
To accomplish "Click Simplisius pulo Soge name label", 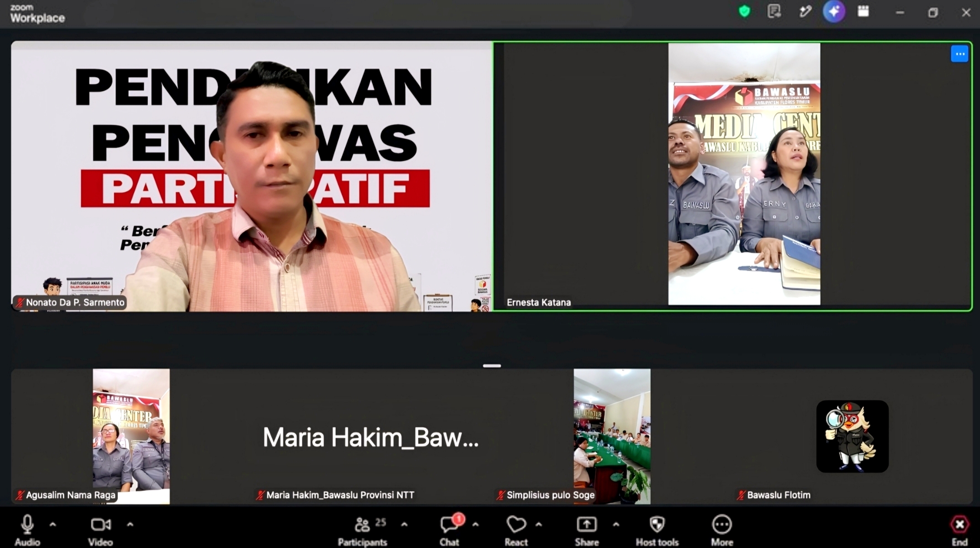I will (x=550, y=495).
